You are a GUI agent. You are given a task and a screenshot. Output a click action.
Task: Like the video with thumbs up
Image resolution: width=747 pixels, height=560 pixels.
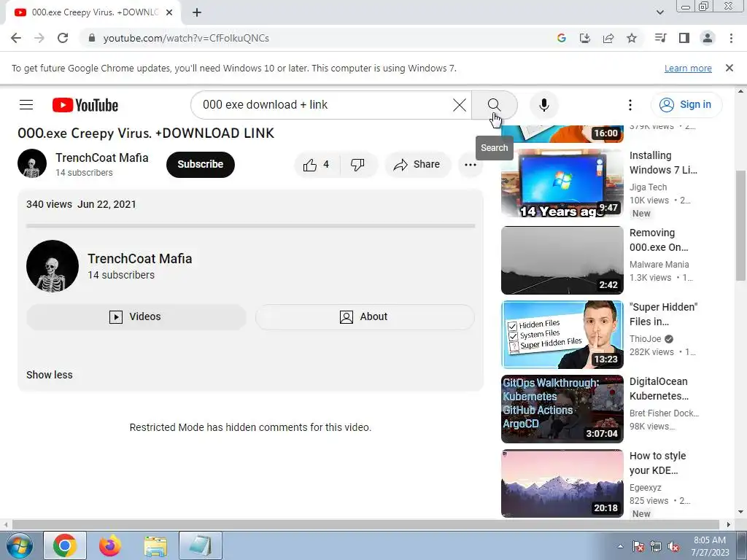tap(317, 165)
